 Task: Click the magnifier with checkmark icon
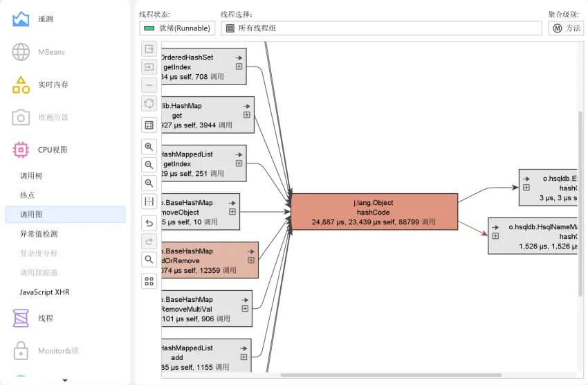149,183
